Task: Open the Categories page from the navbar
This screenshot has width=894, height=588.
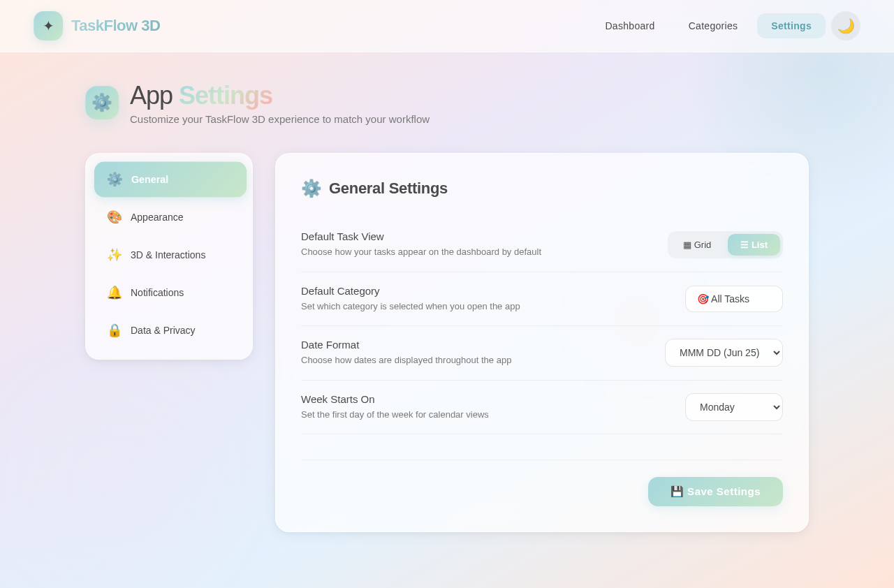Action: coord(712,26)
